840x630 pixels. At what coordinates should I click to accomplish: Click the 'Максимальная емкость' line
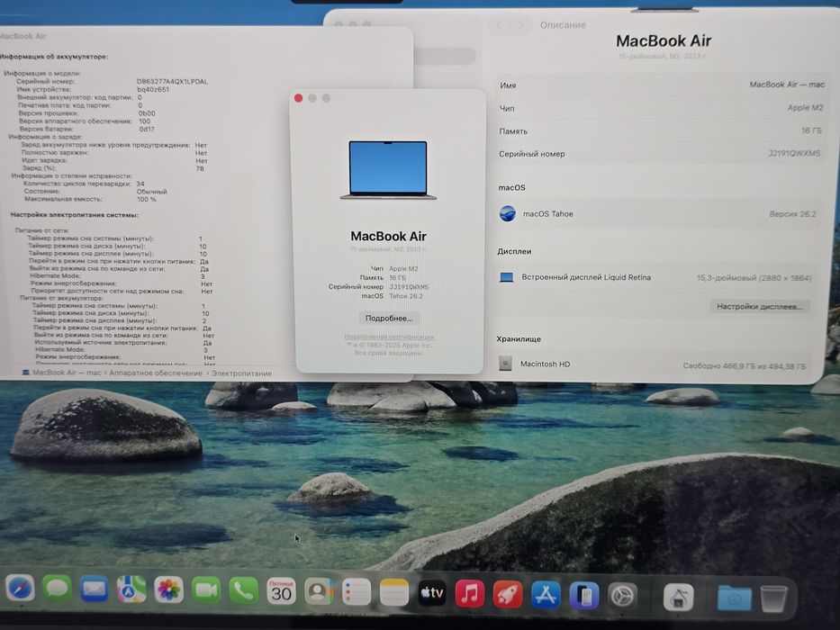coord(91,199)
